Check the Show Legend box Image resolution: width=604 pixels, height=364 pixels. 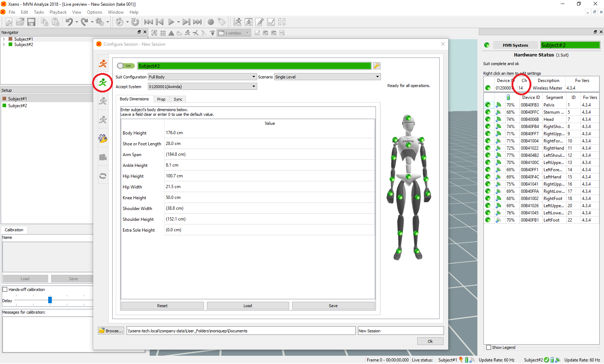point(489,347)
